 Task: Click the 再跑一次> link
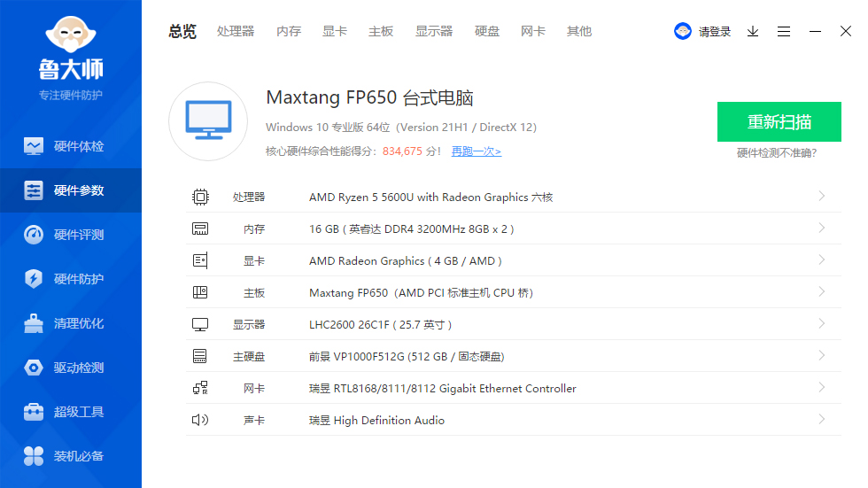tap(477, 151)
